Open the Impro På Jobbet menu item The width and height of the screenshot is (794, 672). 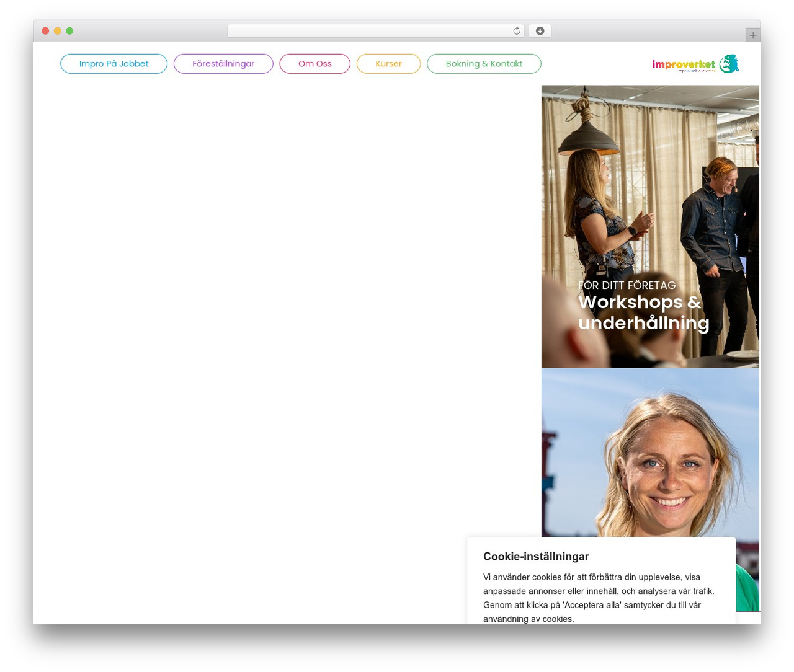[114, 64]
